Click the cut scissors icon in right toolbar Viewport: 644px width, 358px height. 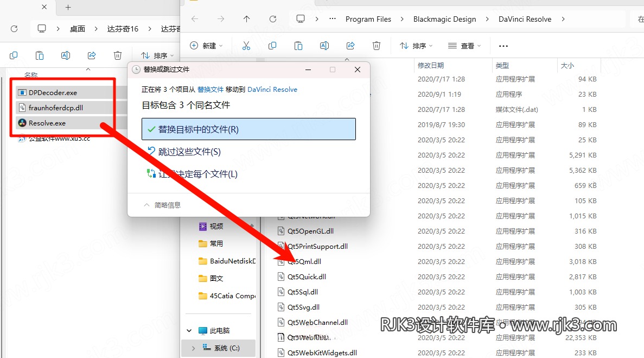[x=246, y=46]
